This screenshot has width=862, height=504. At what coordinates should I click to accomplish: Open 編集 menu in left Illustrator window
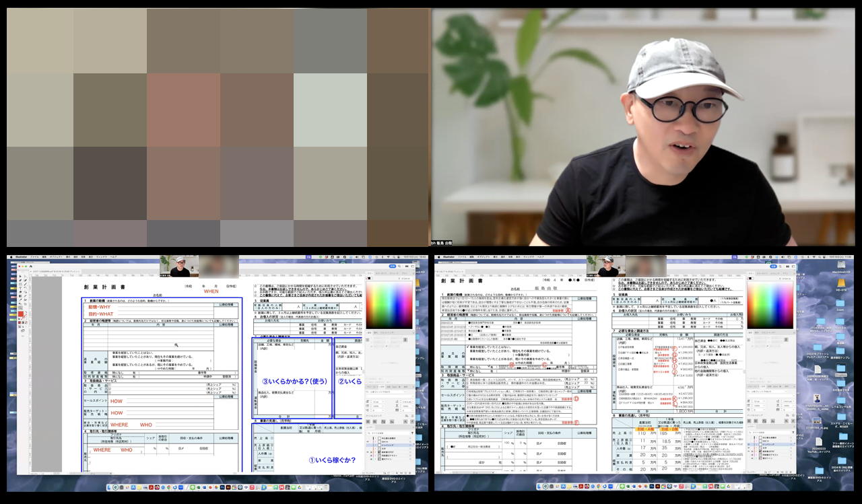pos(44,257)
